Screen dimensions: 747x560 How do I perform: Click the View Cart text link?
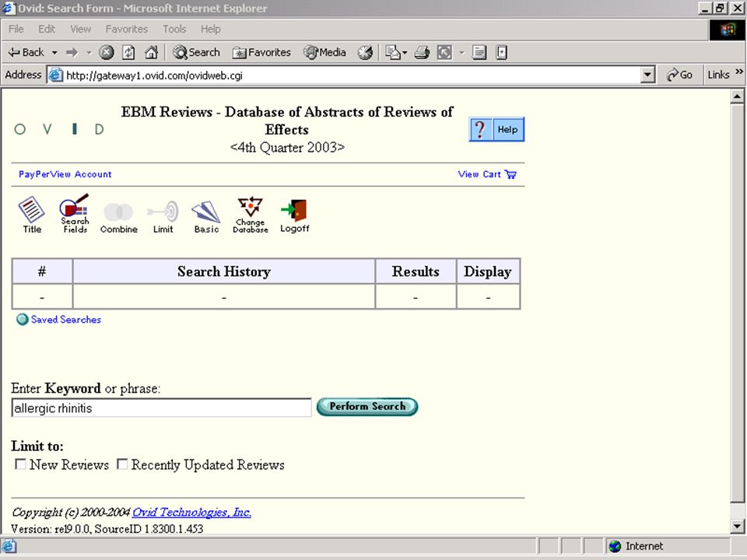click(479, 174)
